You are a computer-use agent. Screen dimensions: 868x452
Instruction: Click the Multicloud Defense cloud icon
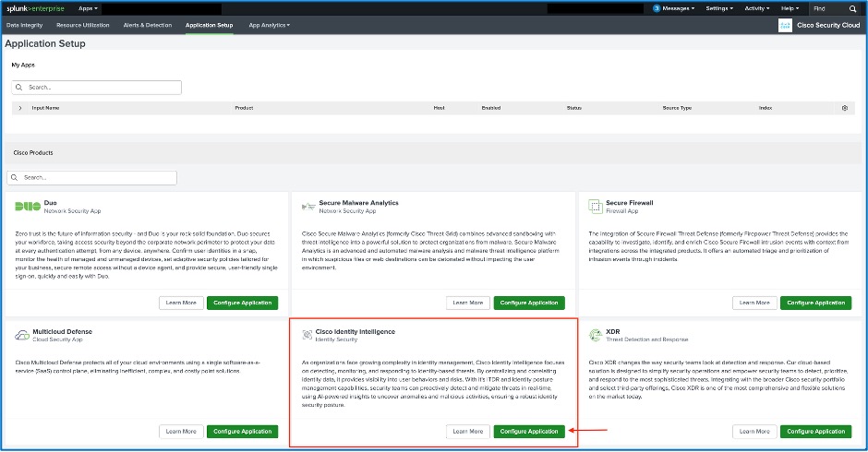(23, 335)
